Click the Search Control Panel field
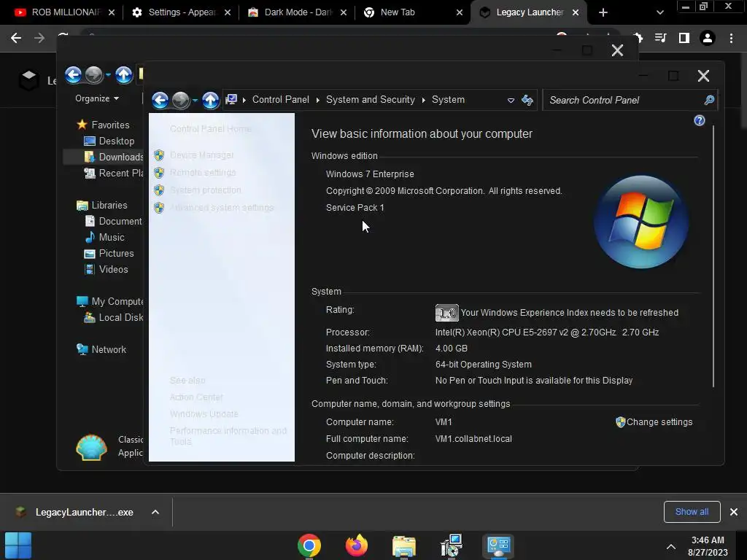 [630, 100]
